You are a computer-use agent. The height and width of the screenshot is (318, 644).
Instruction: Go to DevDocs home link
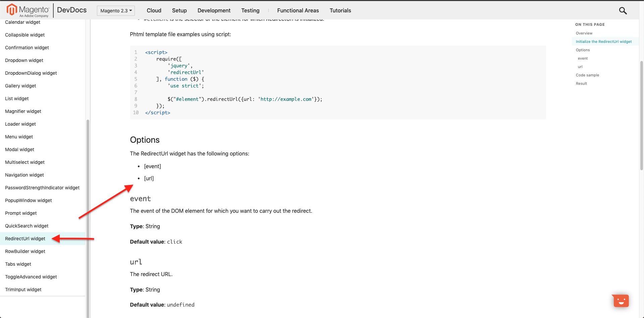click(x=72, y=10)
